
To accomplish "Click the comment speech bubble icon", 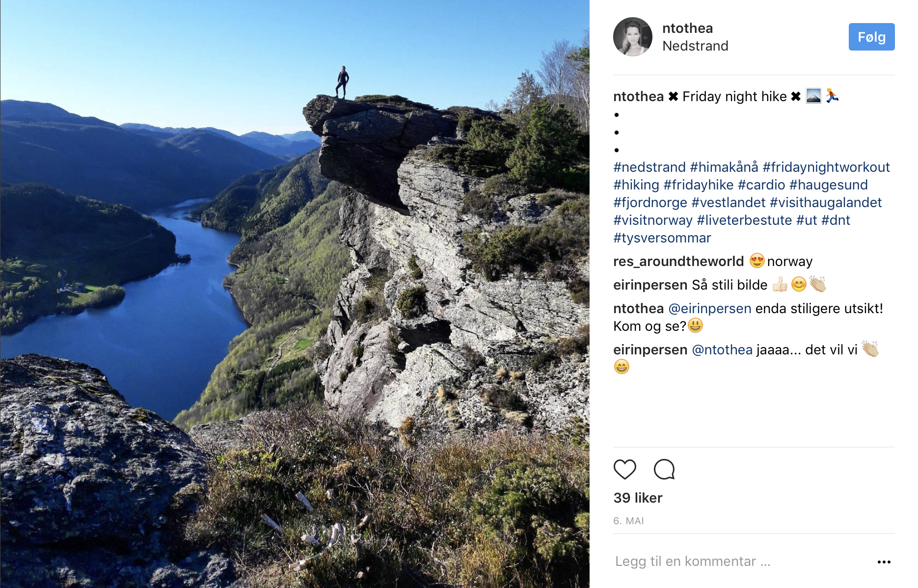I will pyautogui.click(x=664, y=470).
